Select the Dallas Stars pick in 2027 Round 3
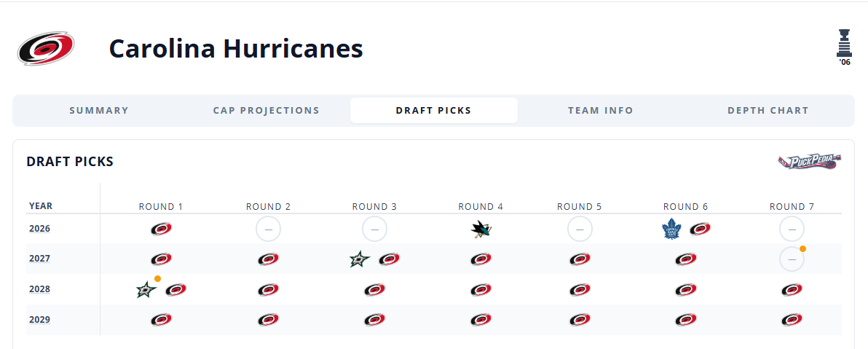The height and width of the screenshot is (349, 868). [x=360, y=259]
